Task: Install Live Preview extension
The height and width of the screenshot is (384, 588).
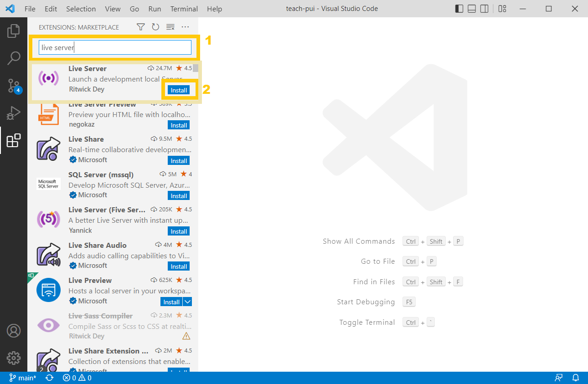Action: click(171, 302)
